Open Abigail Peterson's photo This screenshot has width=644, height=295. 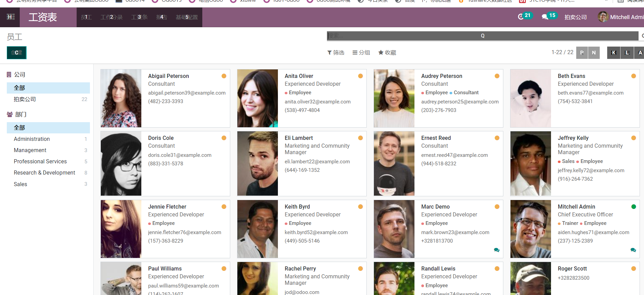tap(121, 98)
